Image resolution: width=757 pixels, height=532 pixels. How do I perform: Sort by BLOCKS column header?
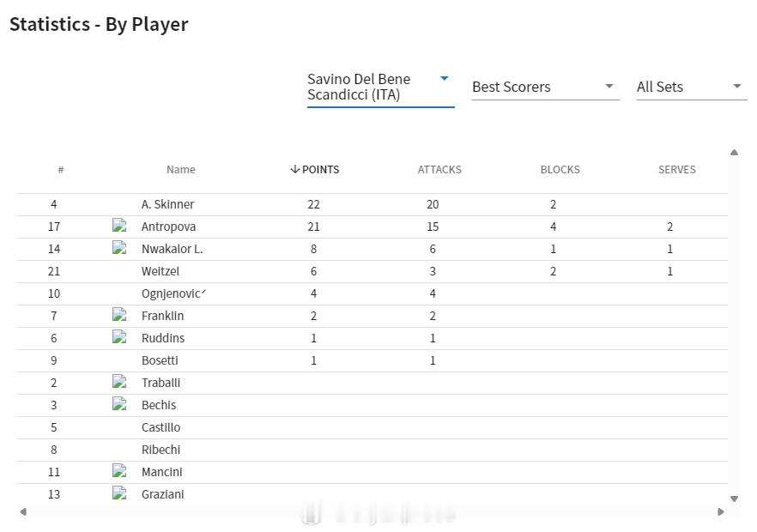pyautogui.click(x=560, y=169)
